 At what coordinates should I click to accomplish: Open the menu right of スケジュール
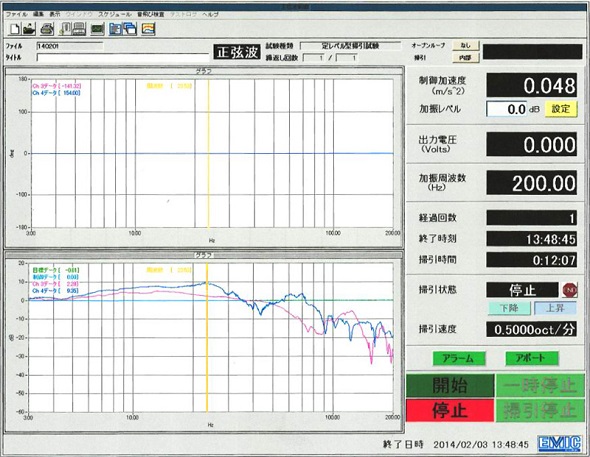click(151, 14)
